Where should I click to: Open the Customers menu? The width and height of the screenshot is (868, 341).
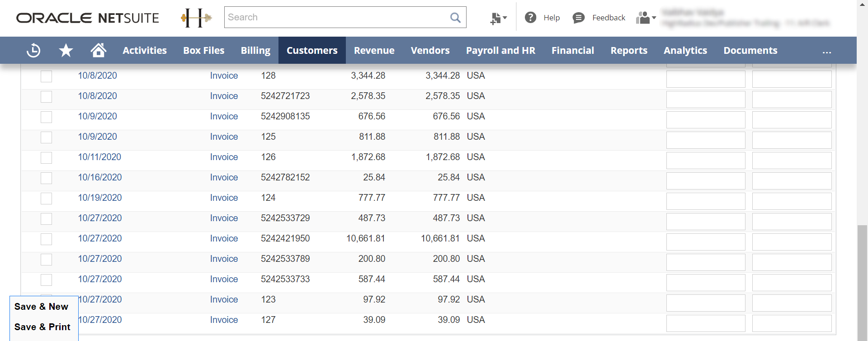tap(312, 50)
